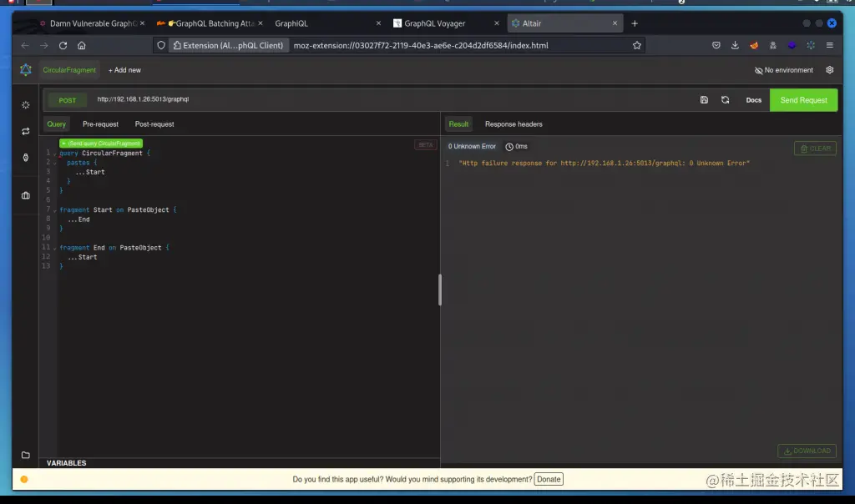Click the Send query CircularFragment inline button
Viewport: 855px width, 504px height.
click(x=101, y=144)
